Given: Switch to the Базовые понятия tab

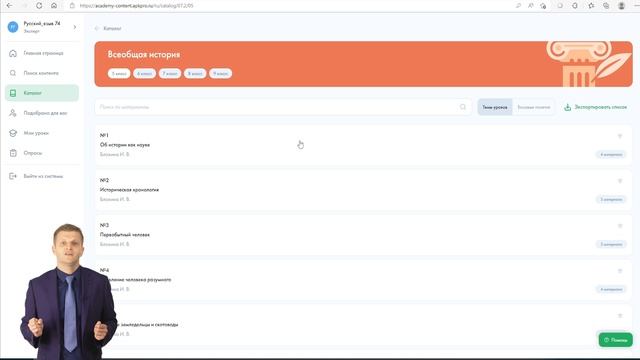Looking at the screenshot, I should pos(533,107).
